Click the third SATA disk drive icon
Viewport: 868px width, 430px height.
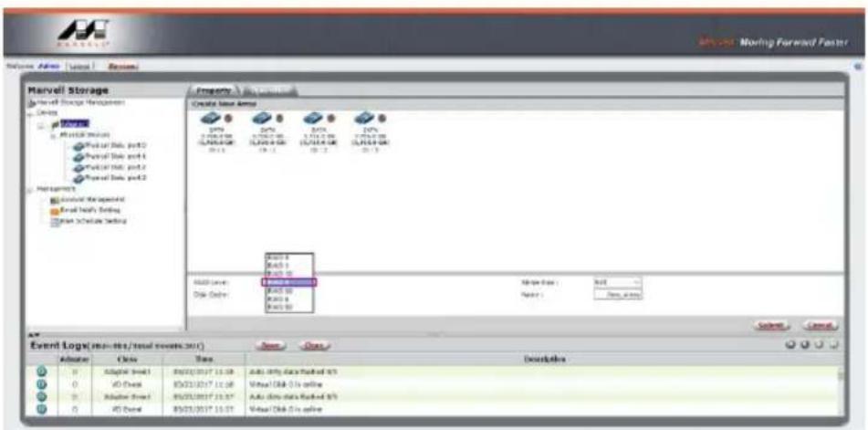pos(313,118)
